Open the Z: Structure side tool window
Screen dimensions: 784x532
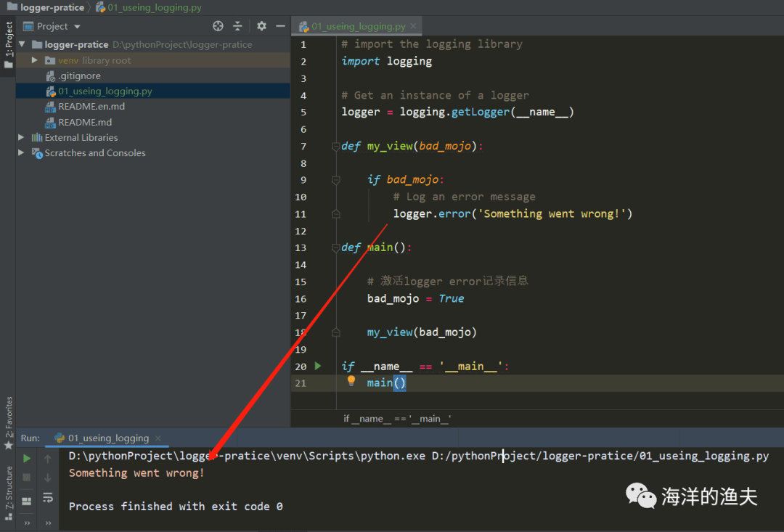point(8,493)
